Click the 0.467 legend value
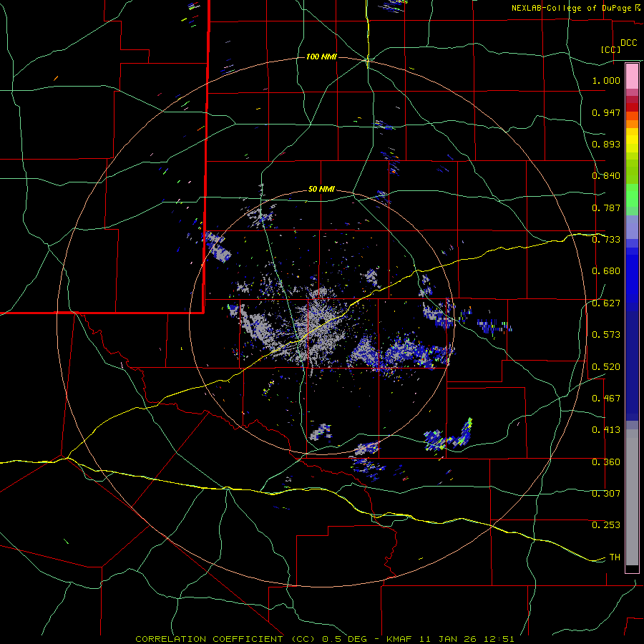The width and height of the screenshot is (644, 644). click(606, 399)
